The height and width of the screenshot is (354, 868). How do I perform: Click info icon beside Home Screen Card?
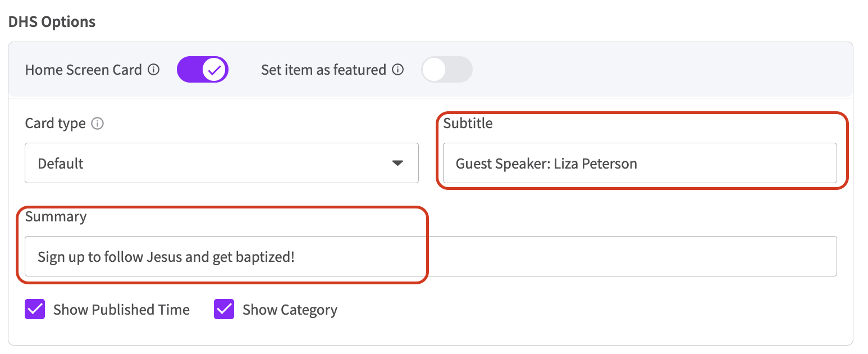click(x=153, y=70)
